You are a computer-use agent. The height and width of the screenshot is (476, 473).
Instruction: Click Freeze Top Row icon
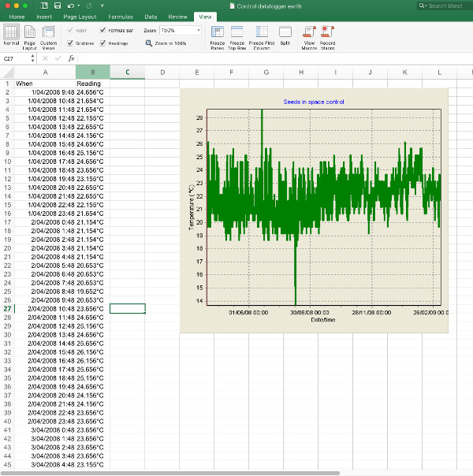pyautogui.click(x=236, y=32)
